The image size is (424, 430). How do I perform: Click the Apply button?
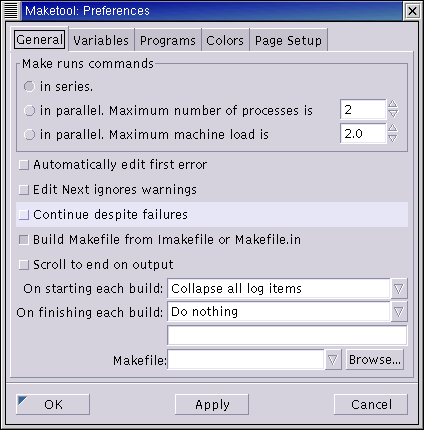point(212,404)
